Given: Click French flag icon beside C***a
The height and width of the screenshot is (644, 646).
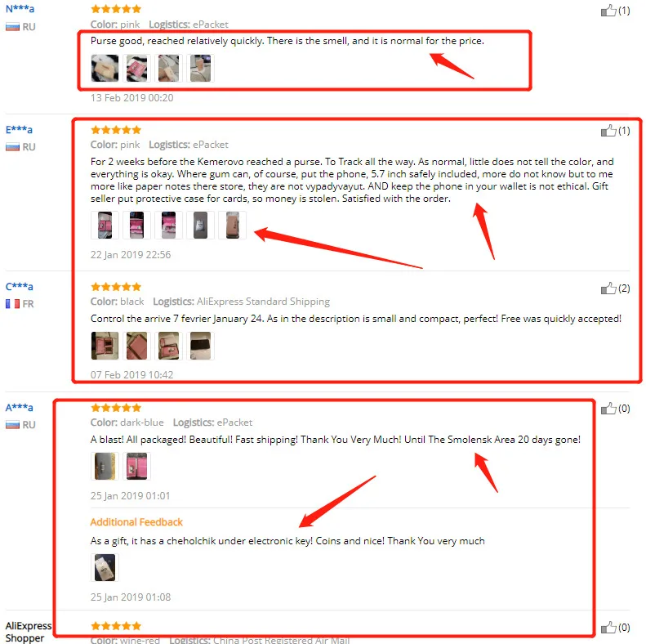Looking at the screenshot, I should tap(12, 304).
